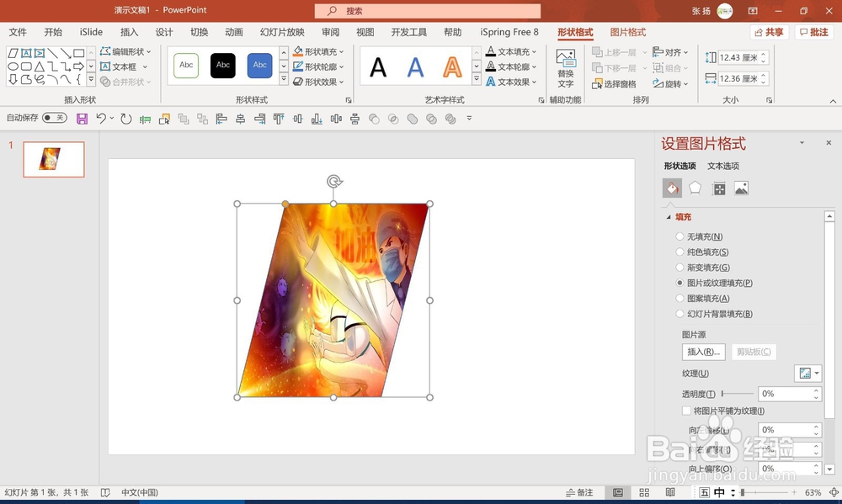Choose the white outlined Abc shape style
842x504 pixels.
(x=186, y=66)
